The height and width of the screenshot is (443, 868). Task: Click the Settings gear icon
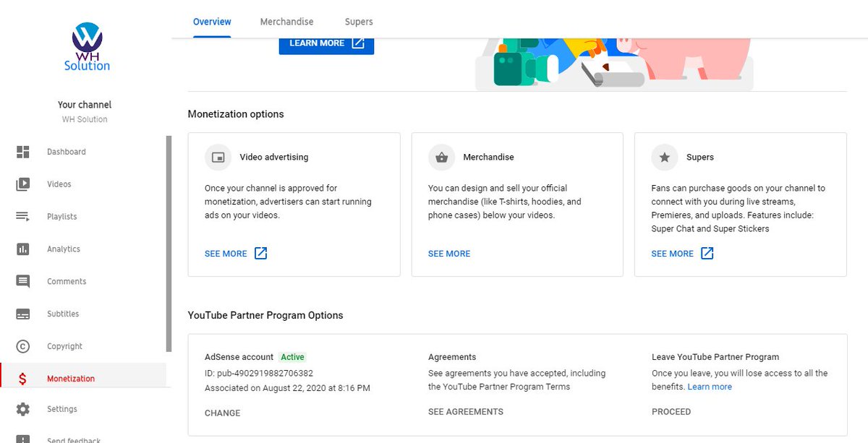tap(23, 409)
